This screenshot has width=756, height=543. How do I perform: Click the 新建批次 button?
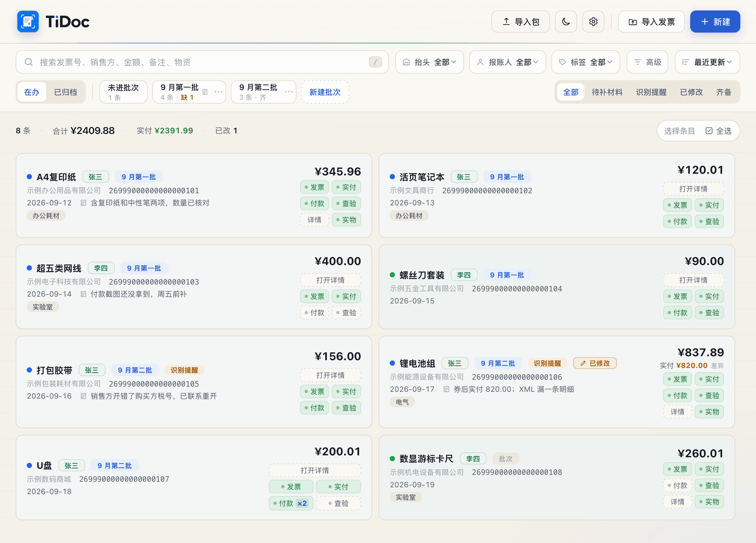pyautogui.click(x=325, y=92)
